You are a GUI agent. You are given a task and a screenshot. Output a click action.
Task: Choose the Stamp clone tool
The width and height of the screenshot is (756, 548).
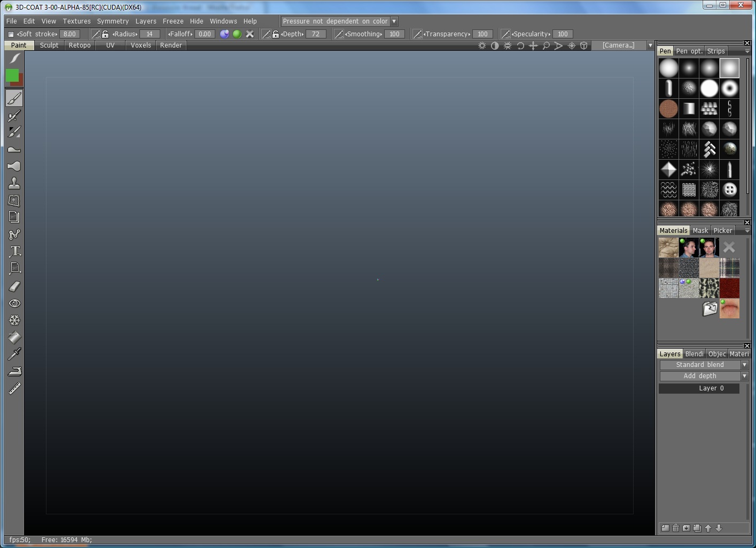click(x=14, y=183)
